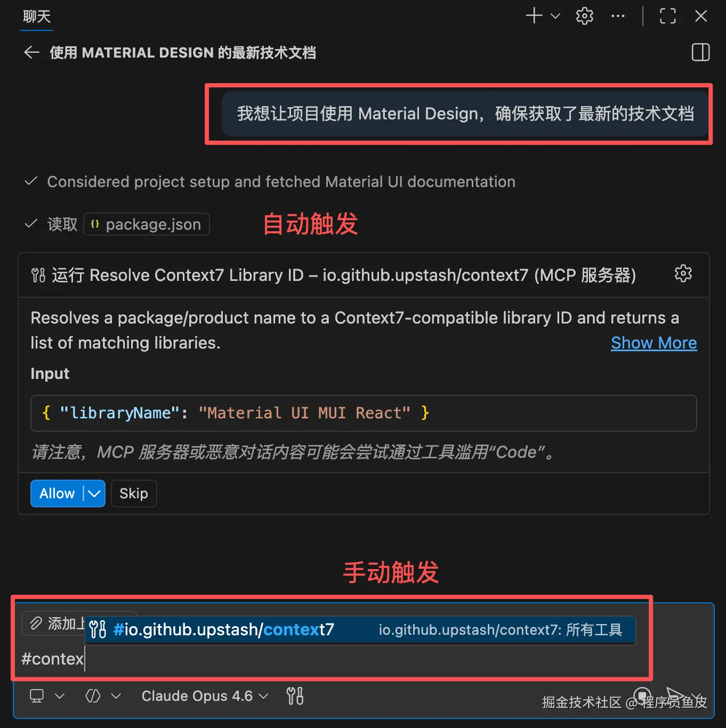Focus the chat input containing #contex
The height and width of the screenshot is (728, 726).
point(330,659)
